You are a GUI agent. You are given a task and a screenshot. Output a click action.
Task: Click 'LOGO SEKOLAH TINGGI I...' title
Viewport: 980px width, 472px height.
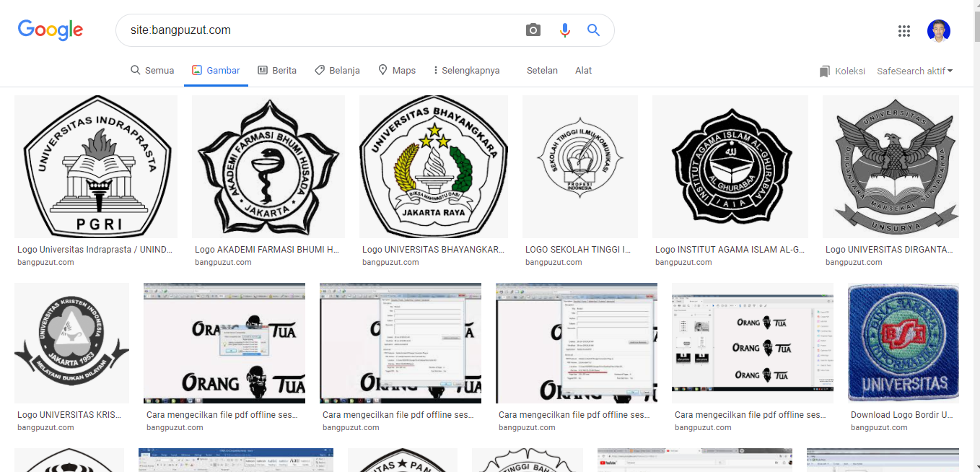pyautogui.click(x=578, y=250)
